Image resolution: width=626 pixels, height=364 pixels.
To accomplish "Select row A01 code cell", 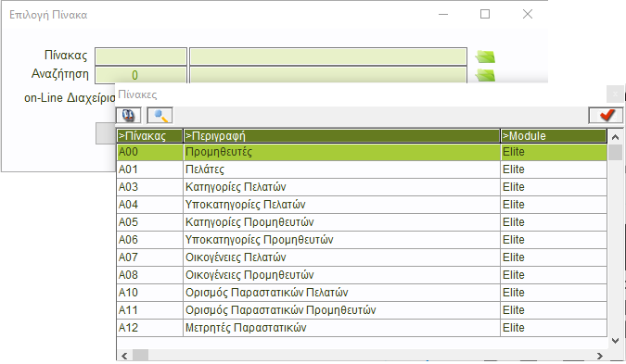I will tap(149, 169).
